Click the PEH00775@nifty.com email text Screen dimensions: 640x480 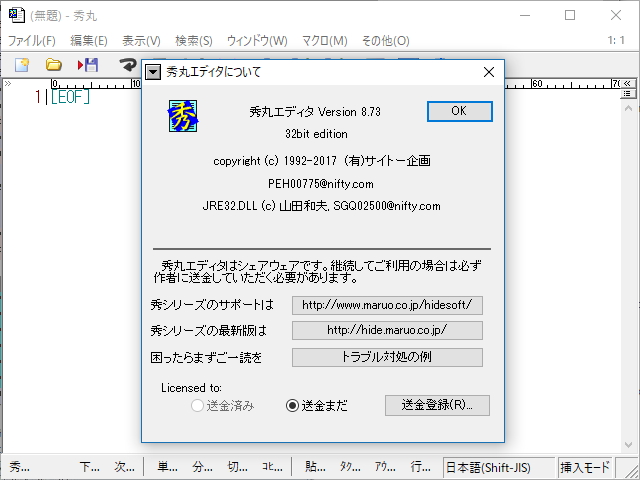point(321,184)
